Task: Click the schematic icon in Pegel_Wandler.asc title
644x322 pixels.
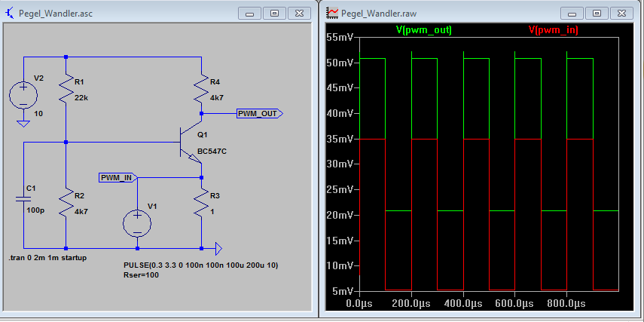Action: pyautogui.click(x=10, y=13)
